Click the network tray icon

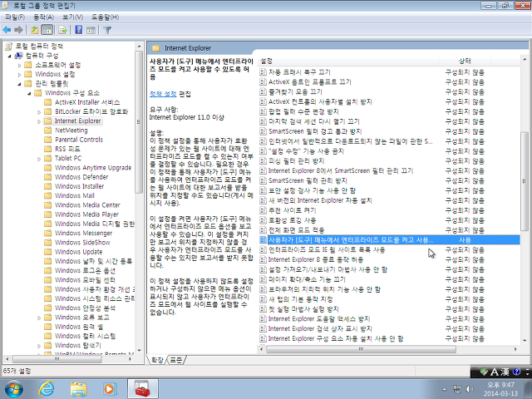pyautogui.click(x=457, y=389)
